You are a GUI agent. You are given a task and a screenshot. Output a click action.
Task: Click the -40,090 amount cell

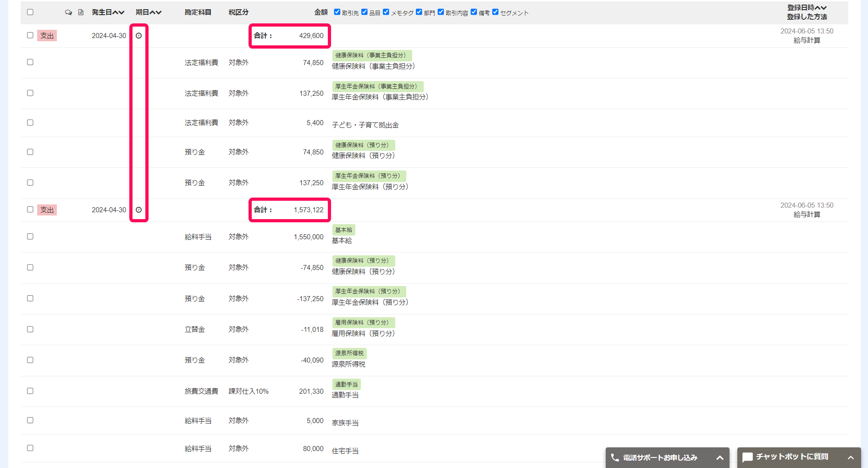tap(312, 360)
